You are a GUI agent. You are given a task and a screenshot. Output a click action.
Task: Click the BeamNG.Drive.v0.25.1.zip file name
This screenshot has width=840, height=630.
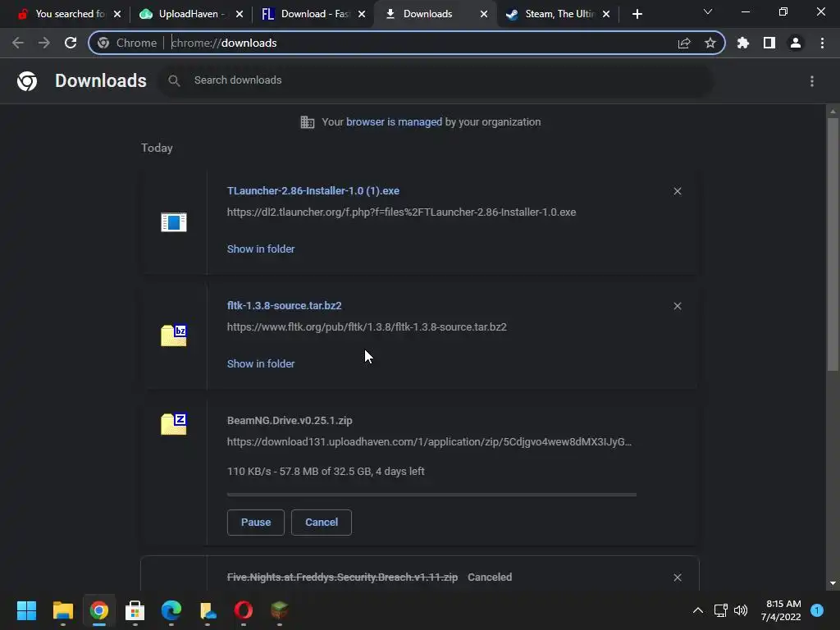coord(290,421)
